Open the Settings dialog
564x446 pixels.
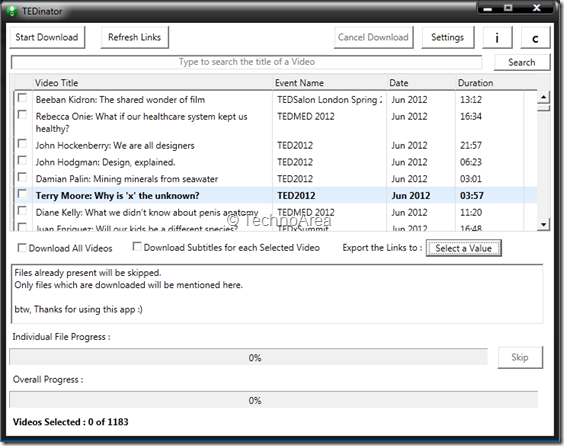(x=447, y=37)
